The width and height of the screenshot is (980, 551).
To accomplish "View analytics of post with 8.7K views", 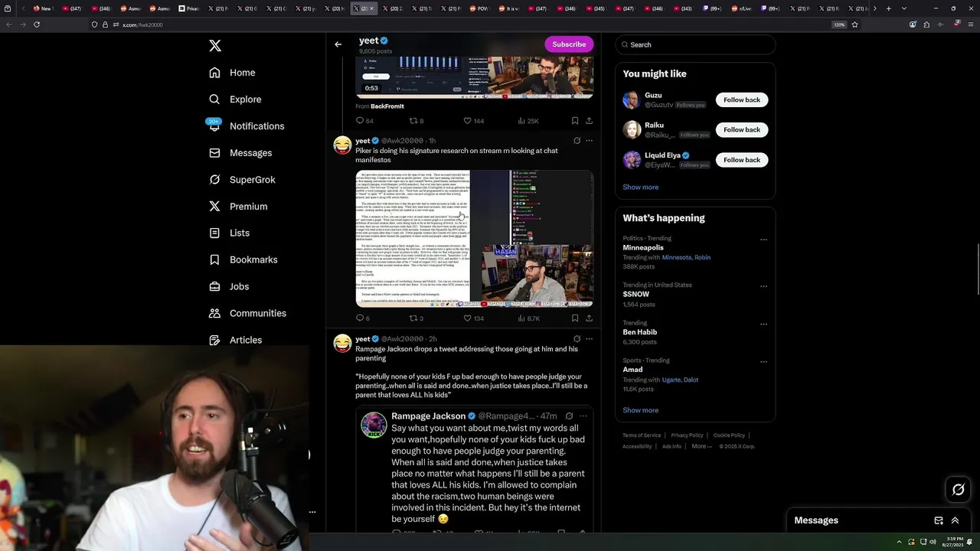I will (x=528, y=318).
